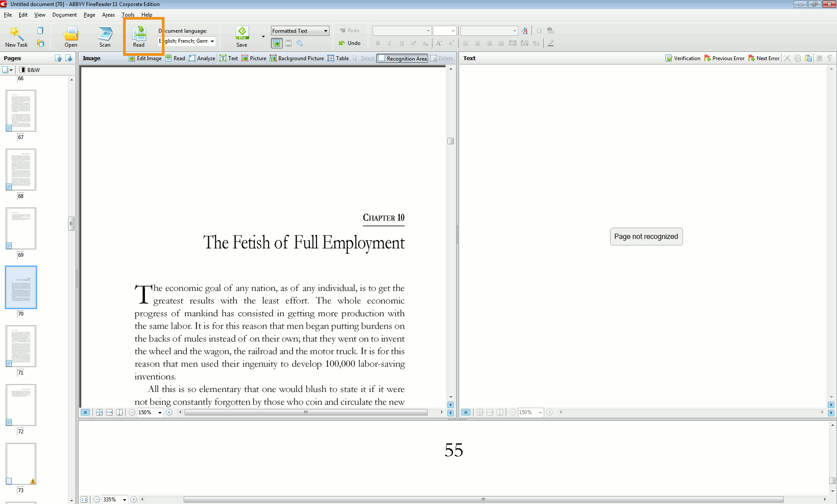
Task: Open format settings wrench icon
Action: coord(300,43)
